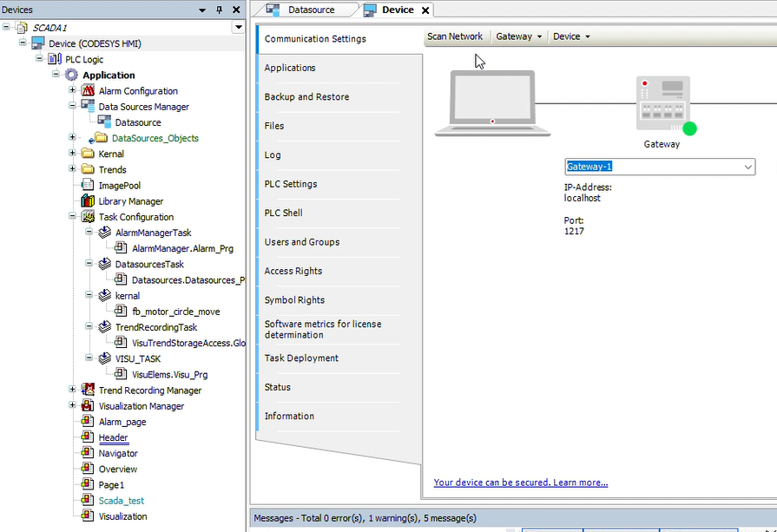Expand the Trends folder node

72,169
